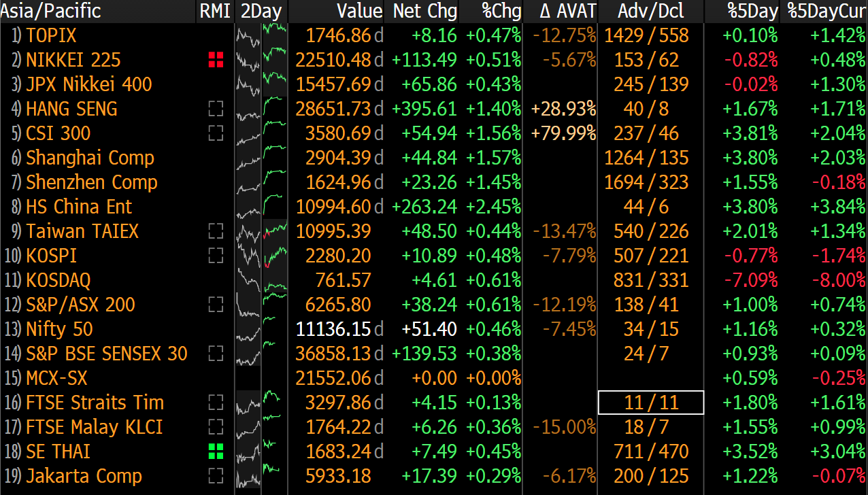Click the white Nifty 50 value 11136.15
868x495 pixels.
point(334,329)
